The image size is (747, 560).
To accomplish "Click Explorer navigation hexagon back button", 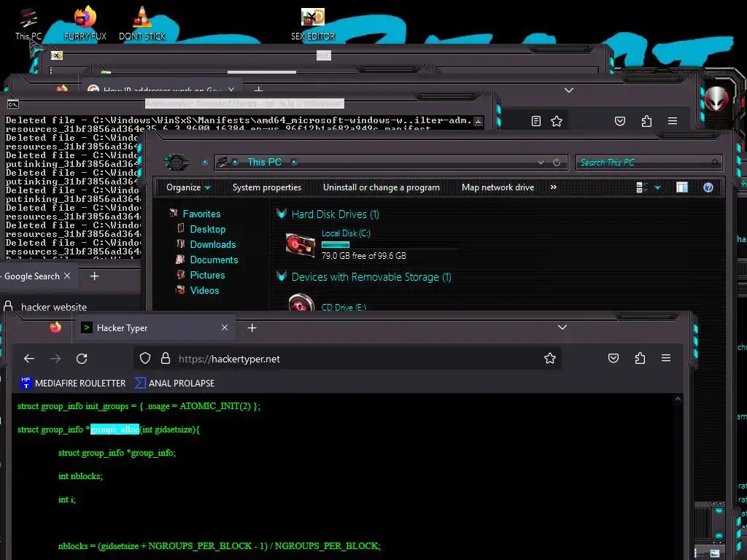I will (x=177, y=163).
